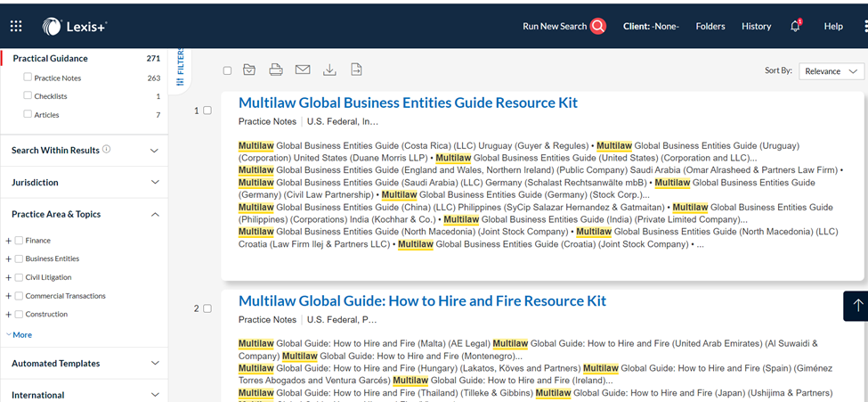The width and height of the screenshot is (868, 402).
Task: Check the Commercial Transactions topic checkbox
Action: [x=19, y=296]
